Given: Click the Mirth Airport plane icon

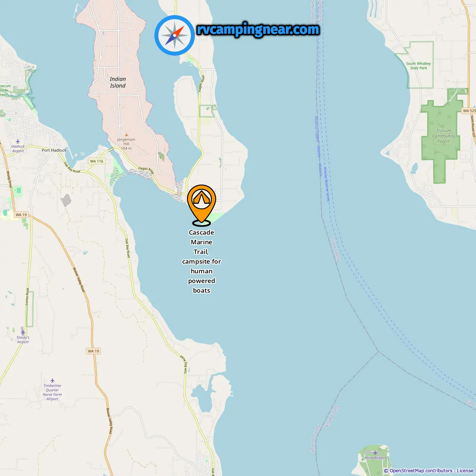Looking at the screenshot, I should click(375, 453).
